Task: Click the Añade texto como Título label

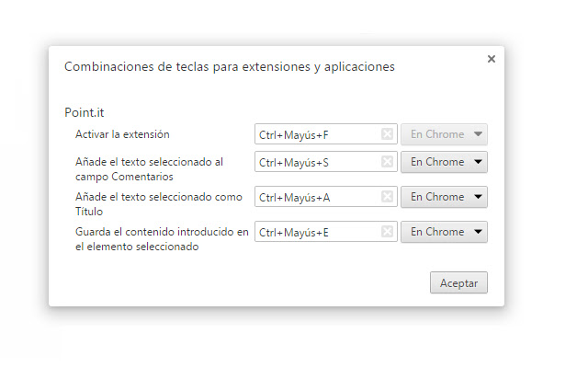Action: (x=146, y=203)
